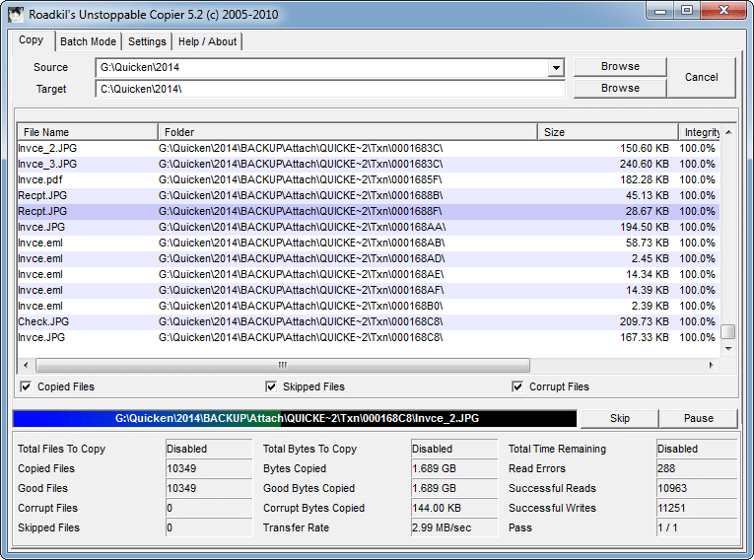Select Invce.JPG row sized 167.33 KB
754x560 pixels.
pyautogui.click(x=369, y=338)
